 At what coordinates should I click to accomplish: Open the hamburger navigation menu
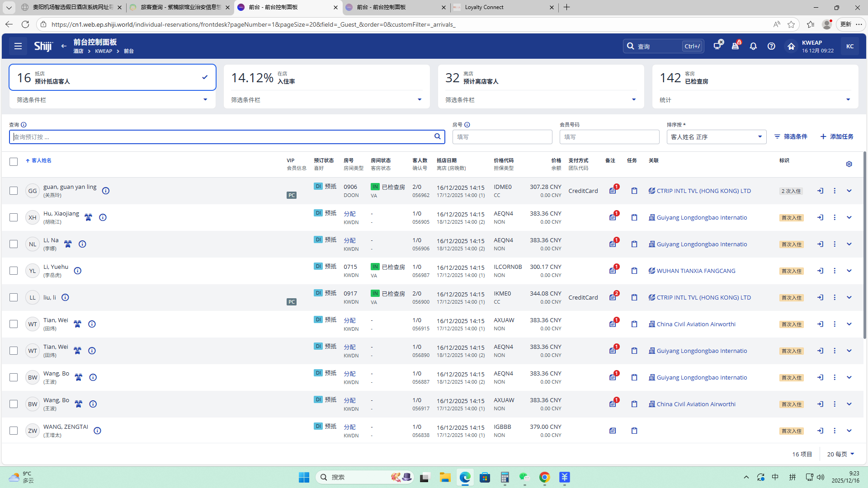18,46
